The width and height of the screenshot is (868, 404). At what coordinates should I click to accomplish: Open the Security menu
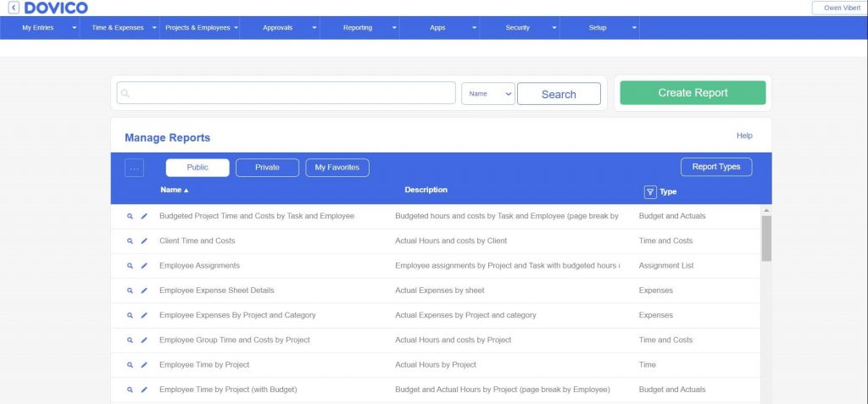[x=518, y=28]
